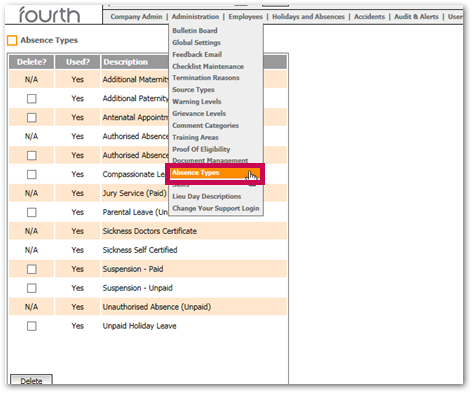The image size is (472, 393).
Task: Select Lieu Day Descriptions menu entry
Action: point(207,196)
